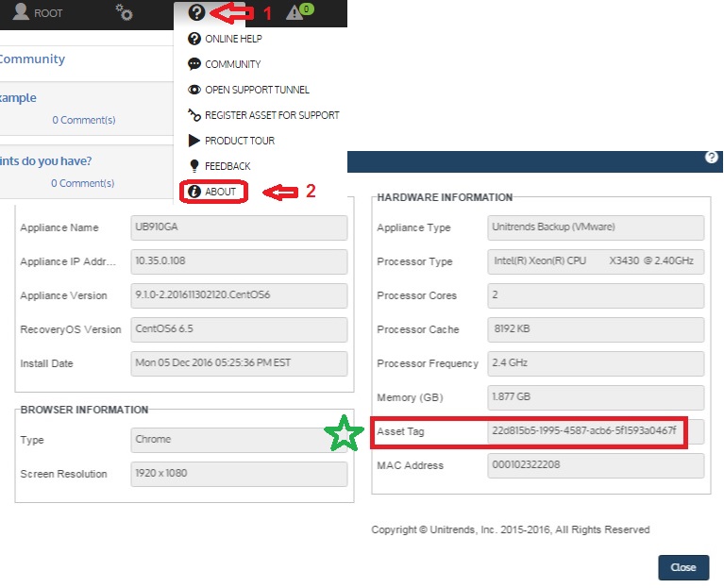Click the 'Processor Frequency' label

[428, 363]
